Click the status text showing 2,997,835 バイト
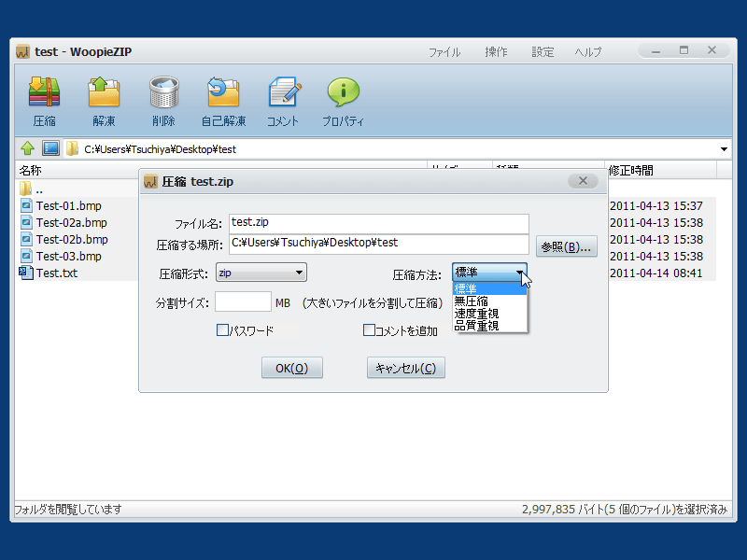 pos(625,510)
